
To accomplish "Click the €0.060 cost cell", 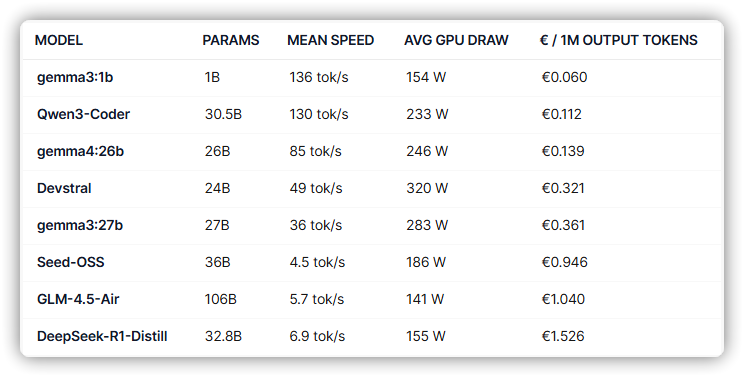I will click(564, 77).
